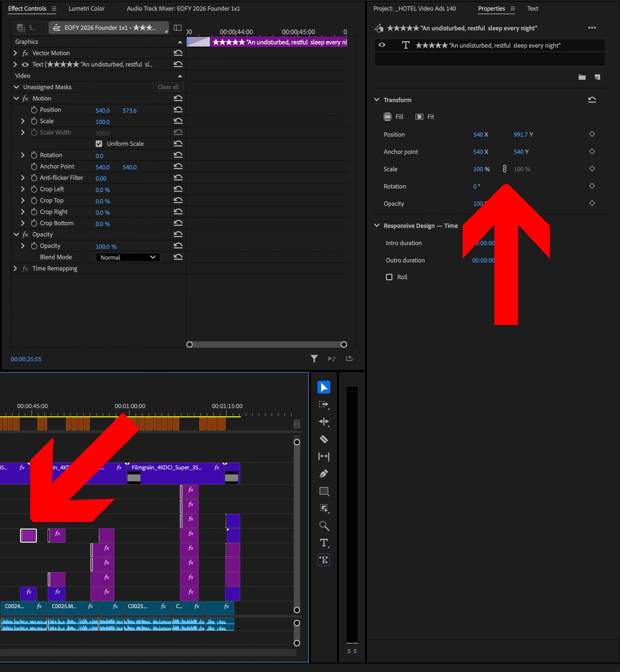Collapse the Transform section in Properties
620x672 pixels.
[377, 100]
